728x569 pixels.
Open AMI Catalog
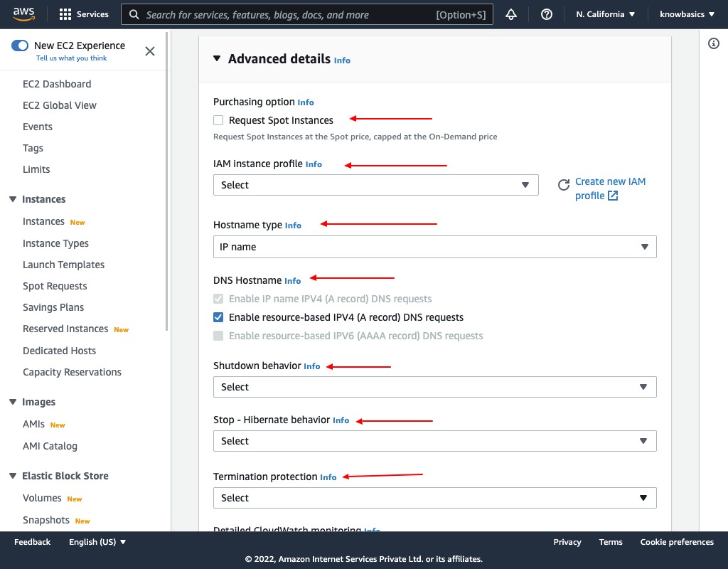pyautogui.click(x=50, y=446)
